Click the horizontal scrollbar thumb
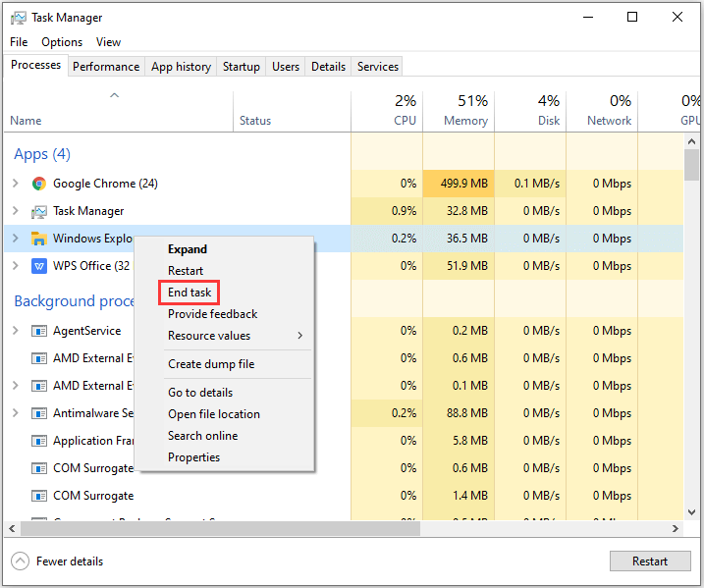This screenshot has height=588, width=704. (221, 529)
